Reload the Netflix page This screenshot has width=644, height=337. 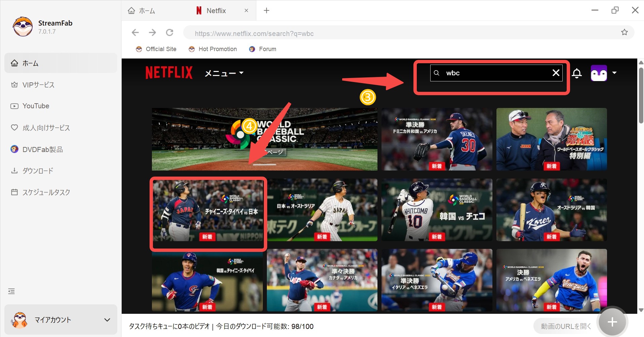(x=170, y=33)
